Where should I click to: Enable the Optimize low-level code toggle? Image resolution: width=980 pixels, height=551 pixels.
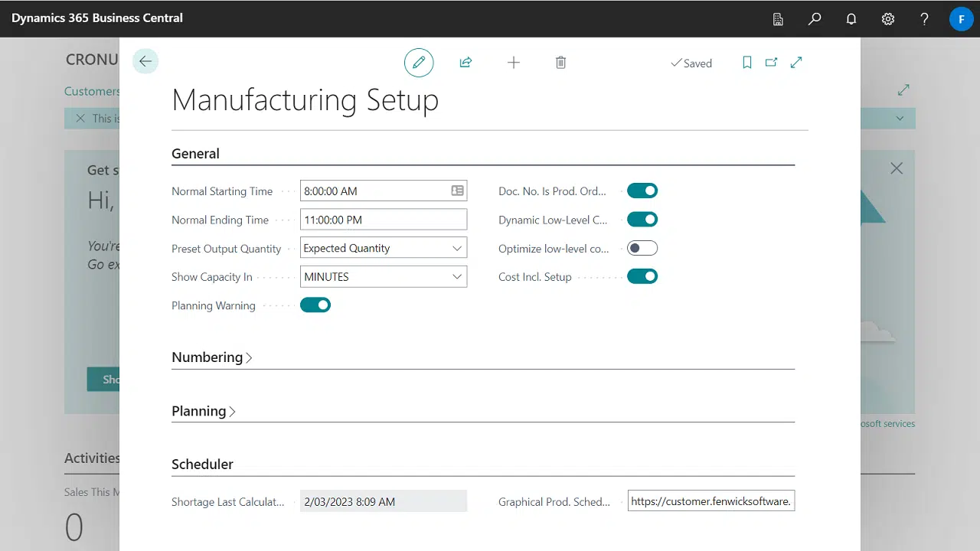[x=642, y=248]
